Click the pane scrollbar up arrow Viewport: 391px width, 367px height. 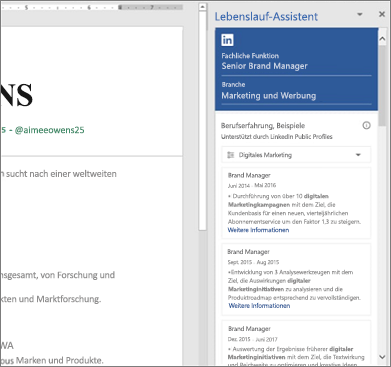pos(382,39)
